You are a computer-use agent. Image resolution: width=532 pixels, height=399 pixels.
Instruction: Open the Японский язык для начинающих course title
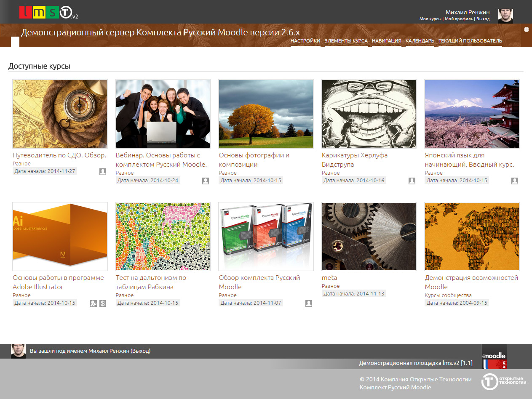(x=470, y=160)
